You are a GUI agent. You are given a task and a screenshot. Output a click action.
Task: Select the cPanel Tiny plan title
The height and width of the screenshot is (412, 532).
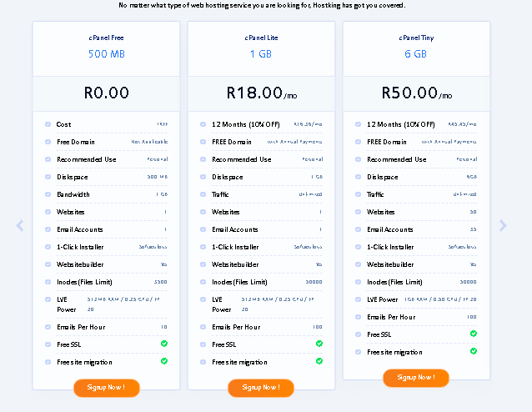[x=416, y=38]
